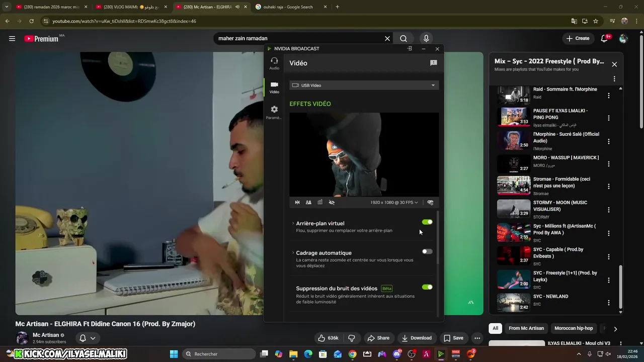Open the Mc Artisan channel name link

pos(46,335)
